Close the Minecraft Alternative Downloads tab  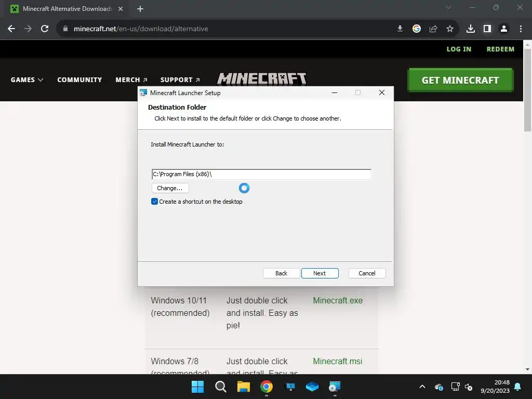point(121,9)
